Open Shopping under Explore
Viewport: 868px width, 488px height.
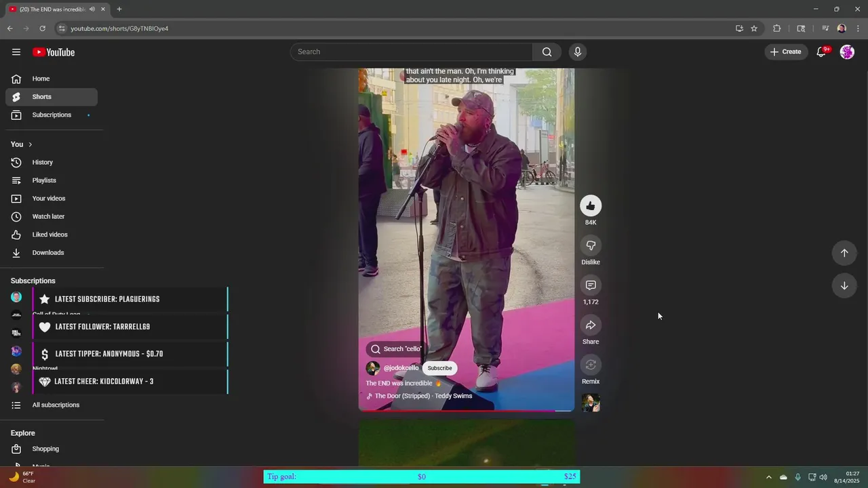click(52, 449)
